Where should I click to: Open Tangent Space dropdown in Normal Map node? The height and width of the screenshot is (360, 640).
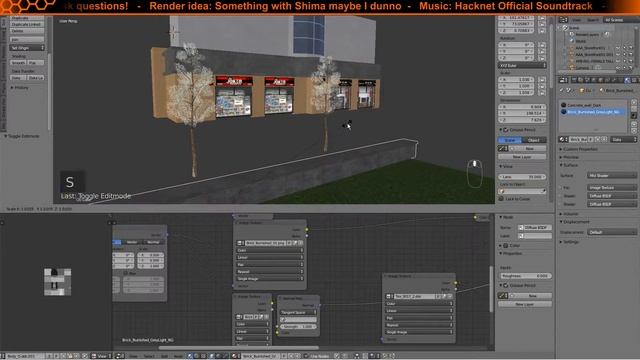click(x=298, y=312)
